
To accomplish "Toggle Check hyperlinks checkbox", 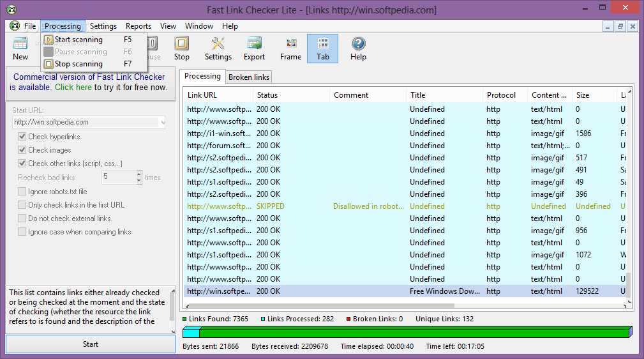I will pyautogui.click(x=22, y=137).
